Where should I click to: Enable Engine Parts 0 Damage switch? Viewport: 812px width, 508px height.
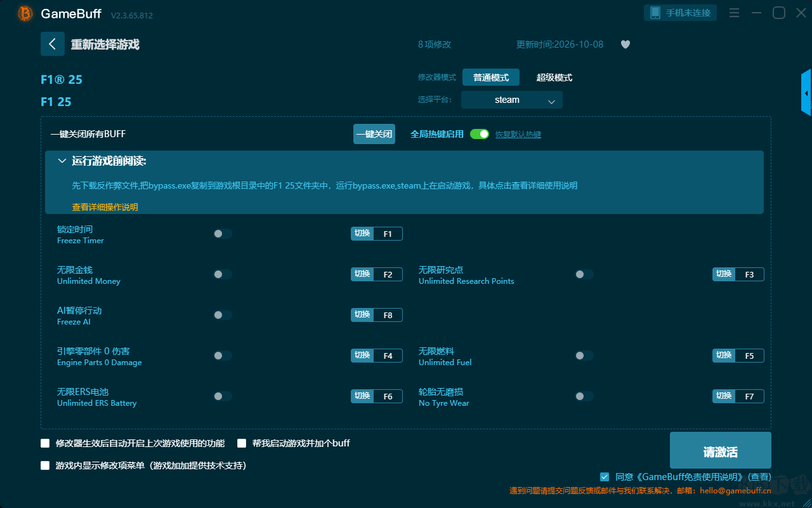(223, 356)
